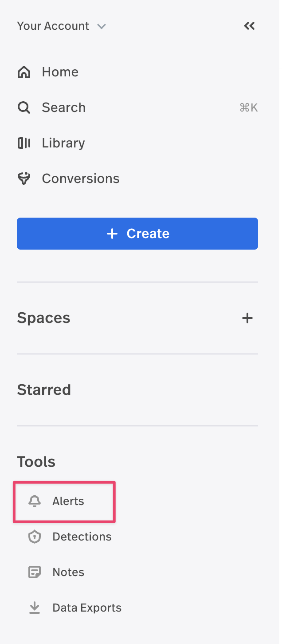Open the Detections tool link
This screenshot has width=282, height=644.
82,537
